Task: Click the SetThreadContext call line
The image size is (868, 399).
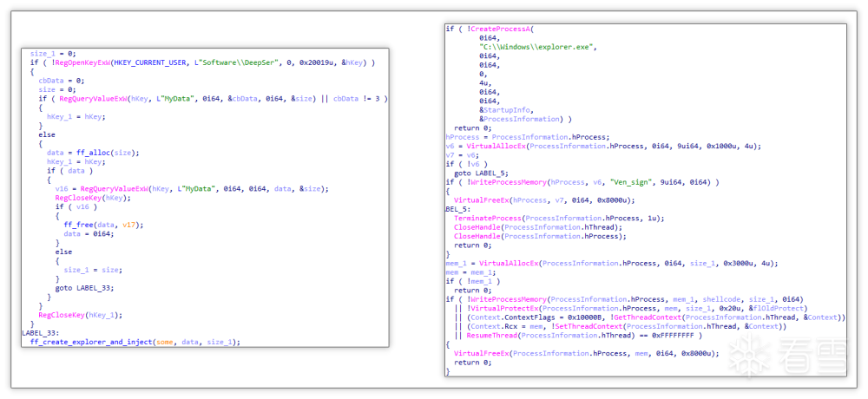Action: [x=620, y=326]
